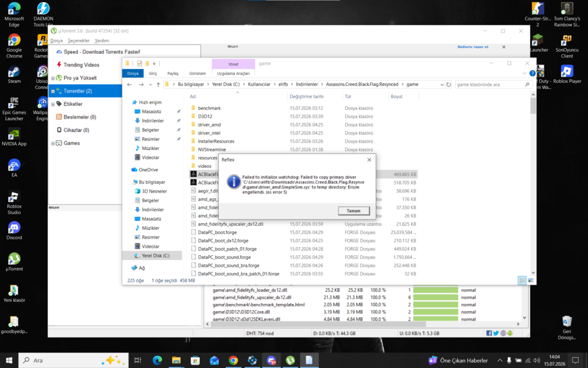This screenshot has width=588, height=368.
Task: Open Microsoft Store from taskbar
Action: [x=195, y=360]
